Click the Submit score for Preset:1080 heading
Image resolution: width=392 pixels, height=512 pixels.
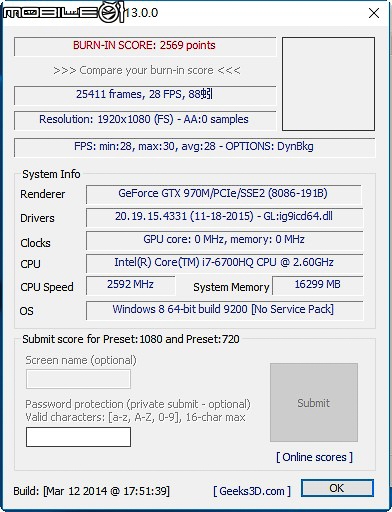click(x=131, y=339)
